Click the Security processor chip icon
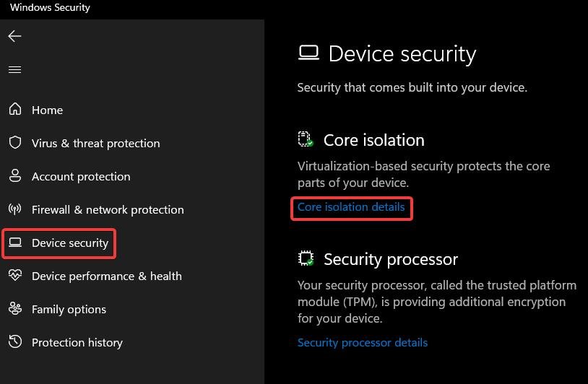This screenshot has width=588, height=384. pos(306,258)
